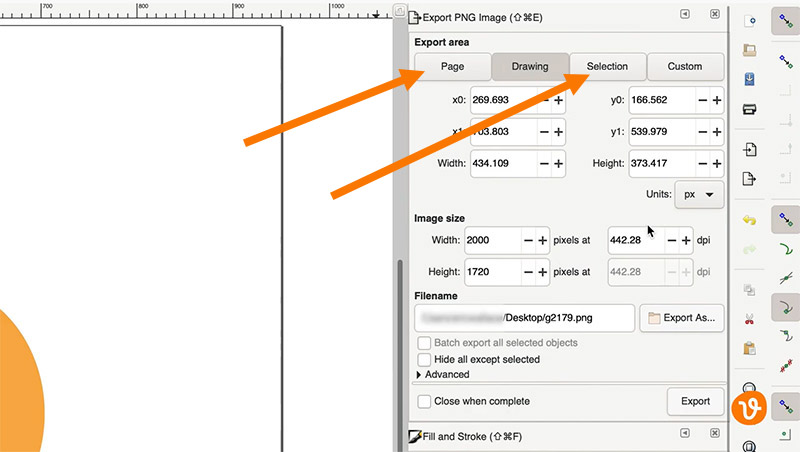Enable Hide all except selected
Viewport: 800px width, 452px height.
click(424, 359)
